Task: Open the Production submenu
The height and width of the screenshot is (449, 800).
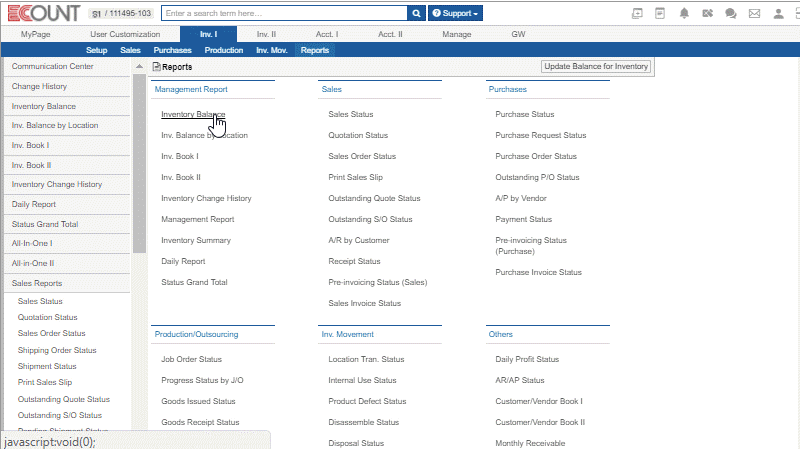Action: (223, 50)
